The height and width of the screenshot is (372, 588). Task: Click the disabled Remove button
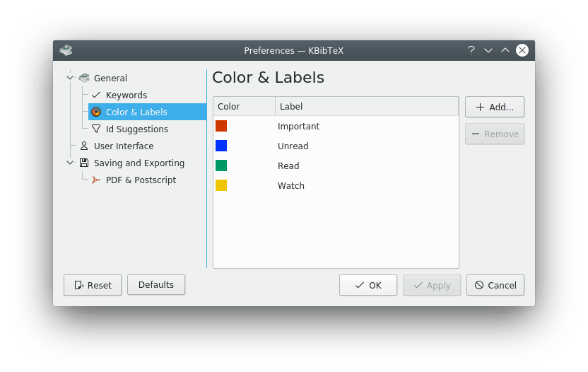[x=495, y=134]
